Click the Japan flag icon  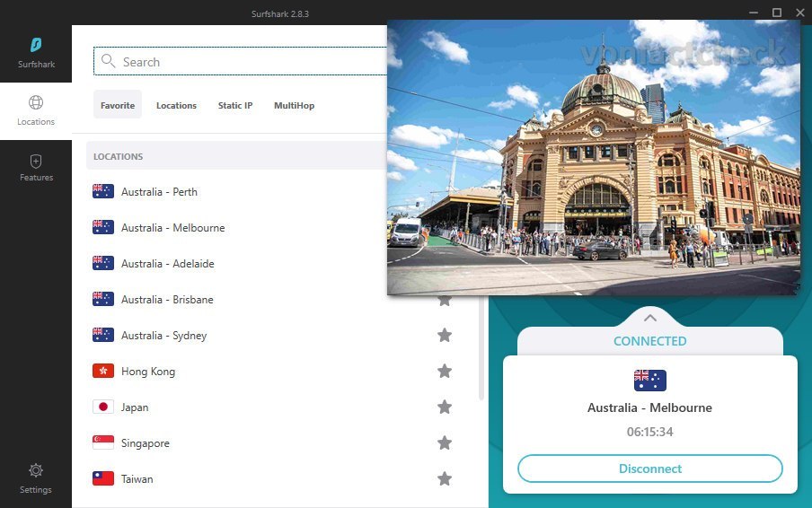[x=103, y=407]
